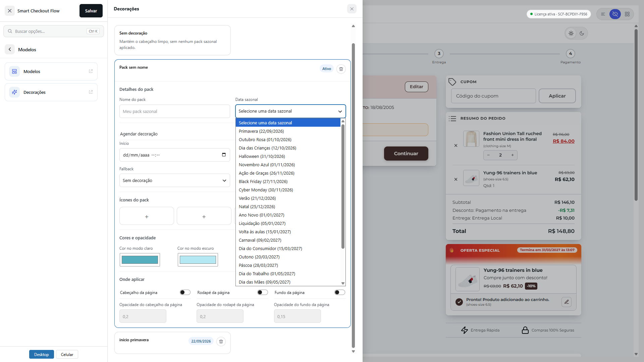Select Páscoa (28/03/2027) from list
The image size is (644, 362).
288,265
